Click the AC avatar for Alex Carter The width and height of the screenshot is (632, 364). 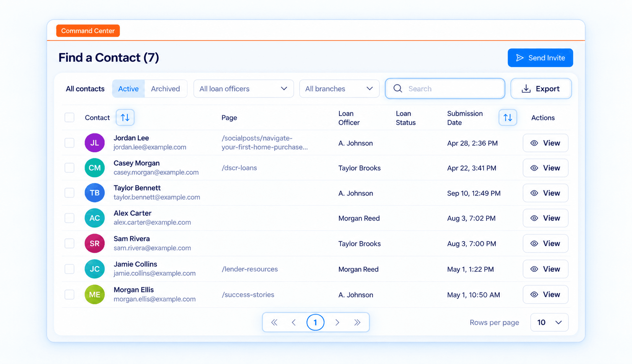[x=94, y=218]
